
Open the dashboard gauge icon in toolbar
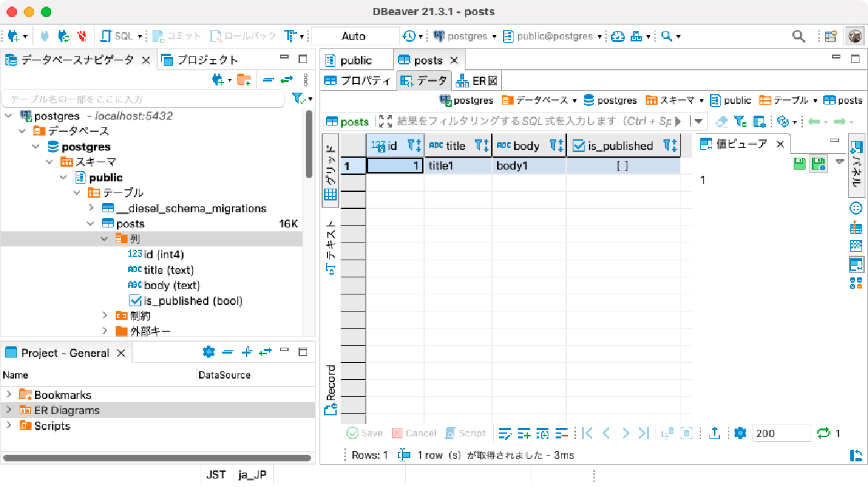coord(617,36)
